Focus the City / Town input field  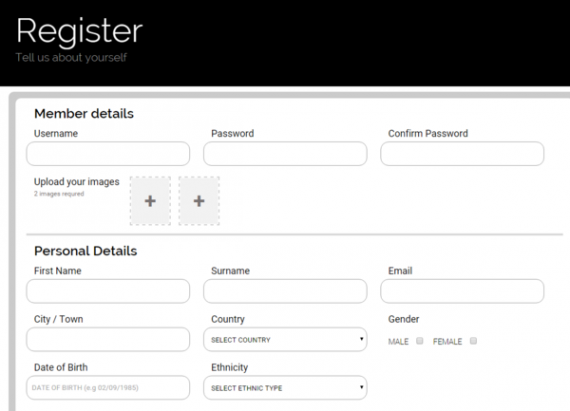pyautogui.click(x=108, y=339)
